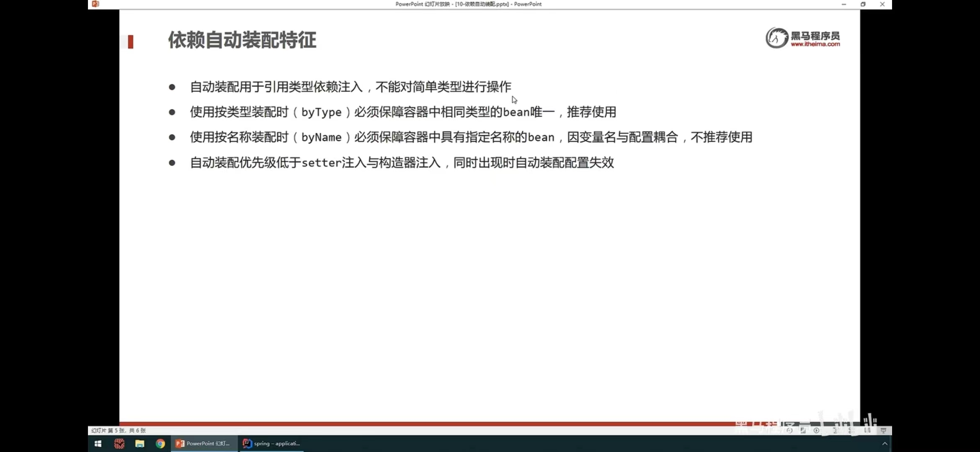
Task: Click the slide counter showing 幻灯片 第 5 张
Action: [118, 430]
